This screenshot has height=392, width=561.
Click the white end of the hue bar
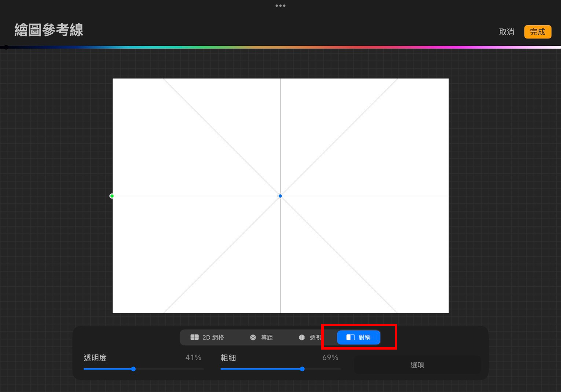coord(557,47)
